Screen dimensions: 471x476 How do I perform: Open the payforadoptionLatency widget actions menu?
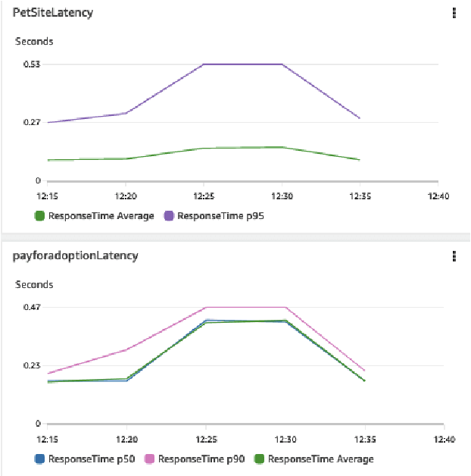pyautogui.click(x=454, y=255)
